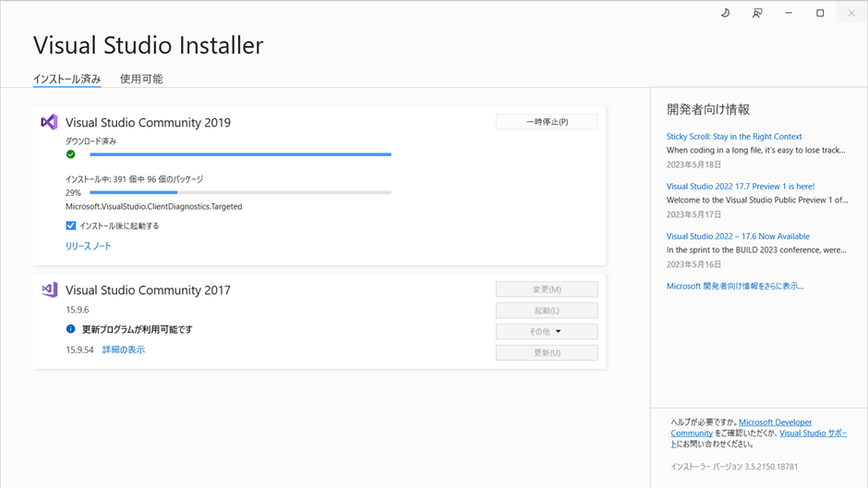This screenshot has height=488, width=868.
Task: Maximize the installer window
Action: coord(820,13)
